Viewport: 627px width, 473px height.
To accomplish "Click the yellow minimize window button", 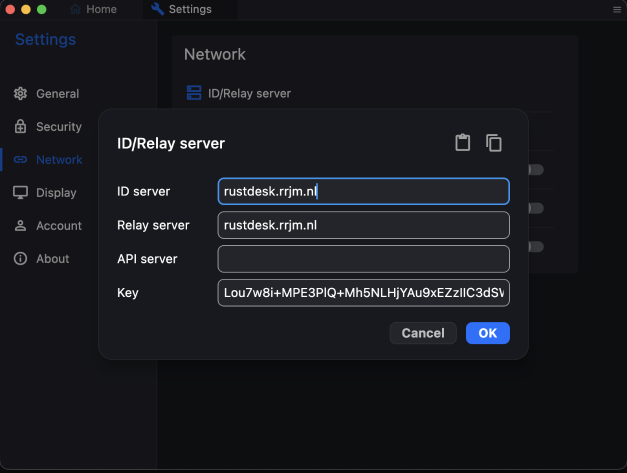I will click(26, 9).
